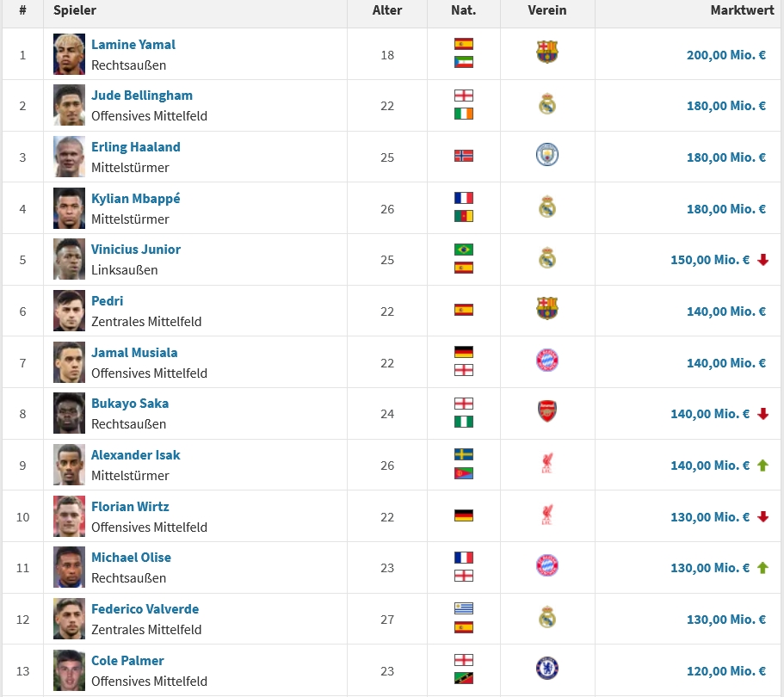Sort the table by the Marktwert column header
Screen dimensions: 784x697
point(742,10)
